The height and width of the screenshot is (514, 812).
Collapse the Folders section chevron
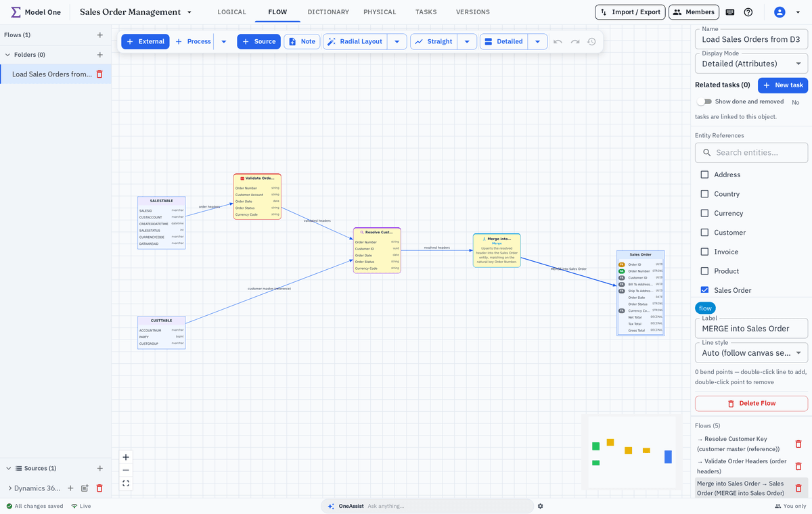[x=7, y=55]
